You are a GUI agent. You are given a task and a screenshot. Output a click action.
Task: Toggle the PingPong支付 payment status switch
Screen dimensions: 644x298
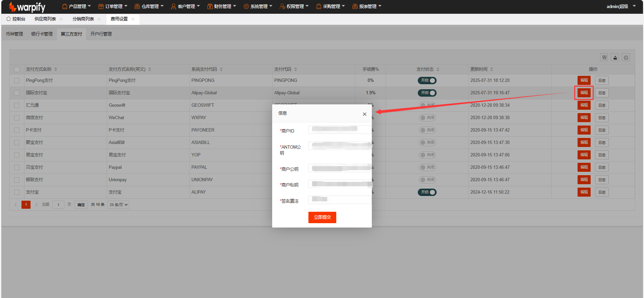(427, 81)
